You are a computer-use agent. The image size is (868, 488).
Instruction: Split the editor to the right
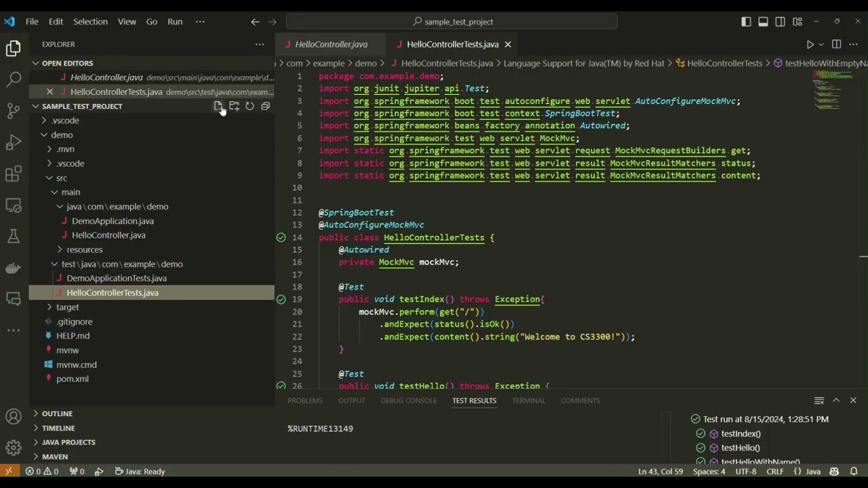(836, 44)
